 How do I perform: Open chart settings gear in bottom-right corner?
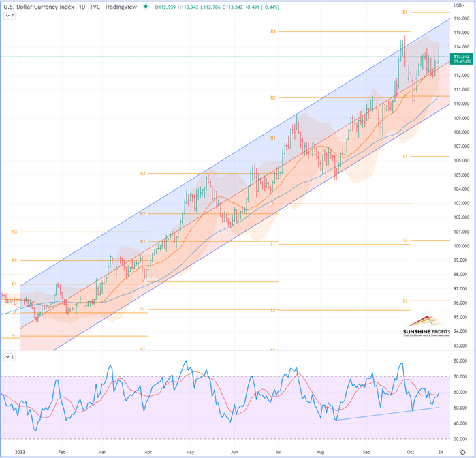[x=462, y=452]
